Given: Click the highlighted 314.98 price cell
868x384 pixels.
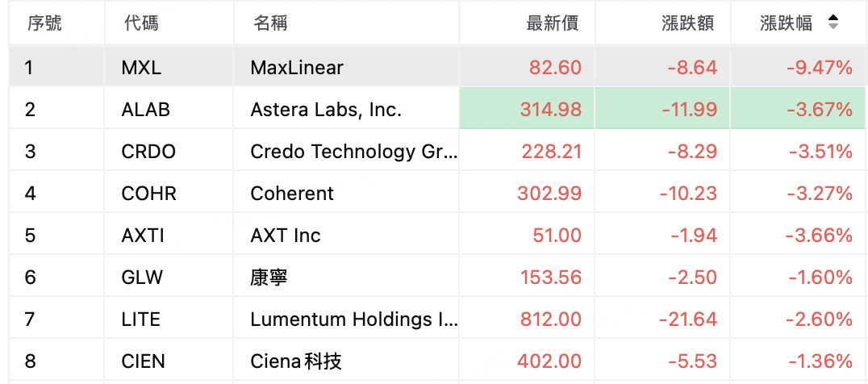Looking at the screenshot, I should click(x=527, y=108).
